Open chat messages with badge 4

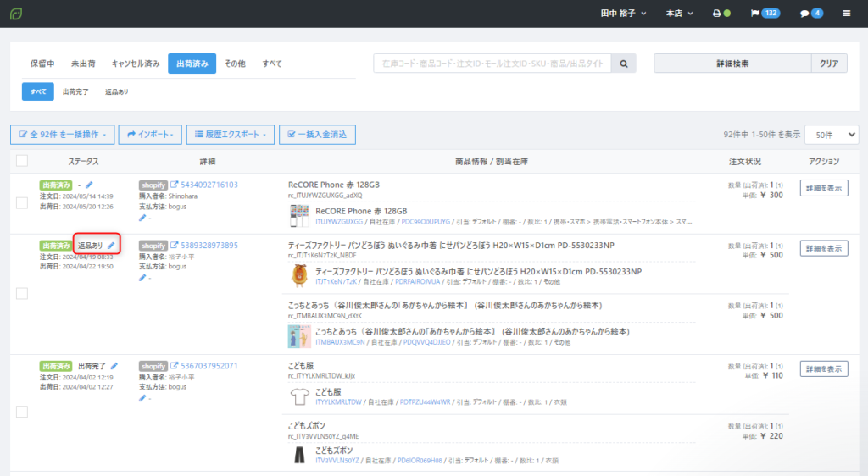(811, 14)
